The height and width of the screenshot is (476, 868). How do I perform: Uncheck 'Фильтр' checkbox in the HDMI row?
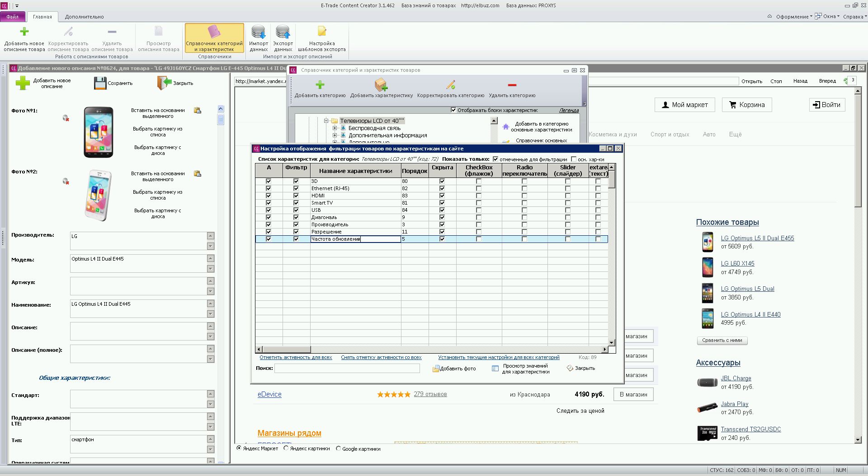click(x=296, y=196)
